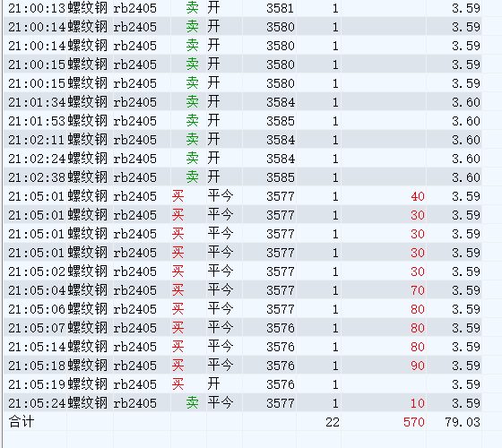Click the 21:05:07 row priced 3576

242,328
